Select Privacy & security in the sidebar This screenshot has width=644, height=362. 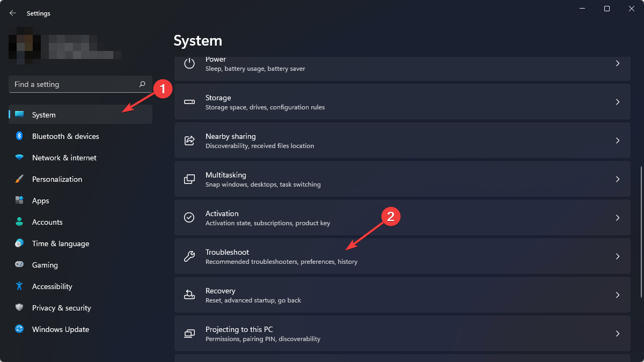coord(62,308)
